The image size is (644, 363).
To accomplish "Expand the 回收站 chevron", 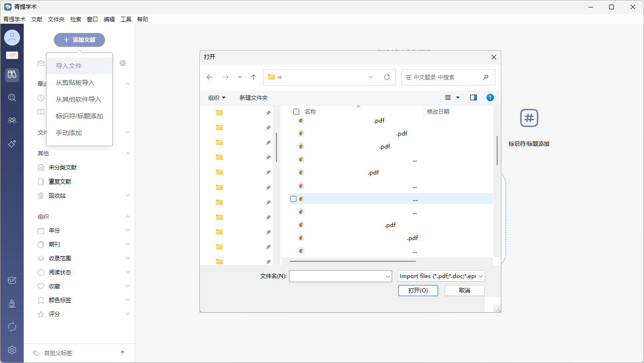I will point(128,195).
